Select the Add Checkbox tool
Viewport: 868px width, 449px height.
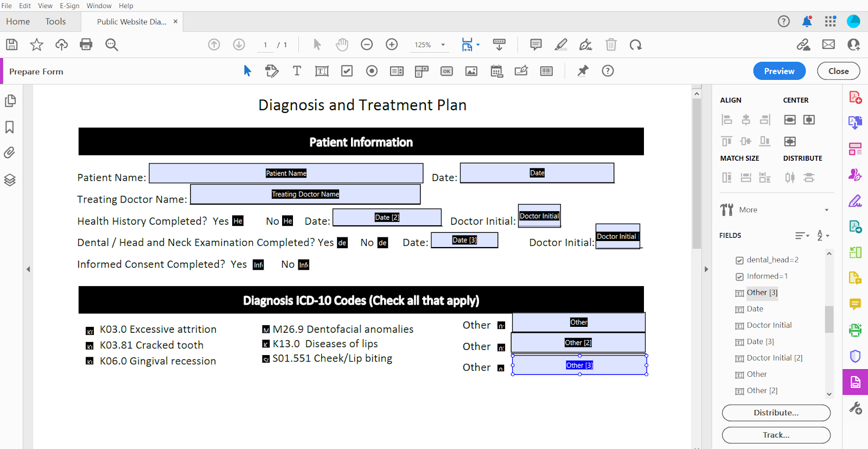click(x=347, y=71)
